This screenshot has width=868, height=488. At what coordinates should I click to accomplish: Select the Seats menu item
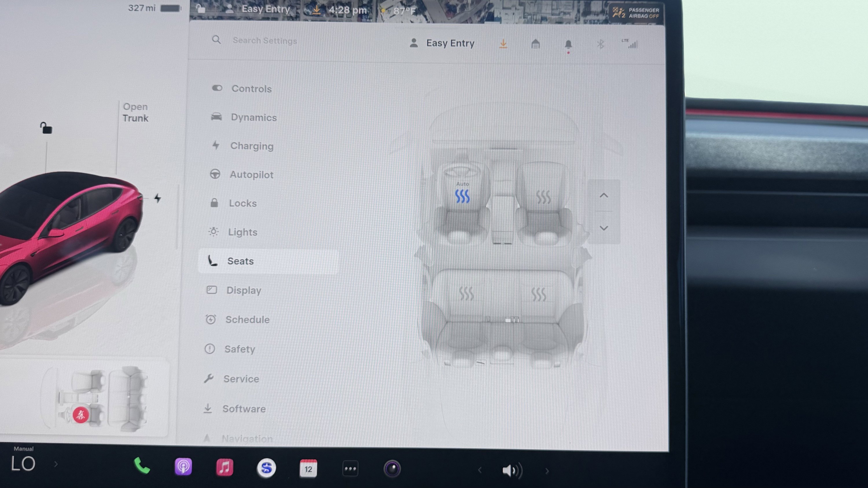(x=269, y=261)
